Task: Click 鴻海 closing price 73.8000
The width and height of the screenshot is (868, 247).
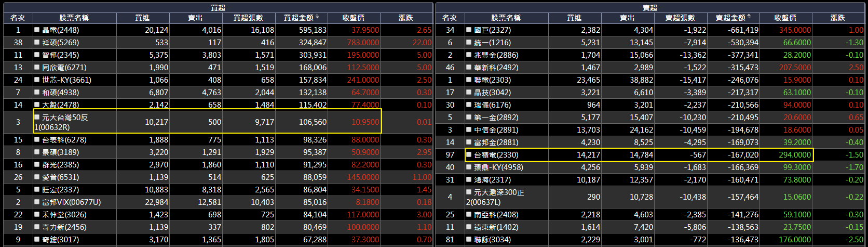Action: tap(797, 180)
